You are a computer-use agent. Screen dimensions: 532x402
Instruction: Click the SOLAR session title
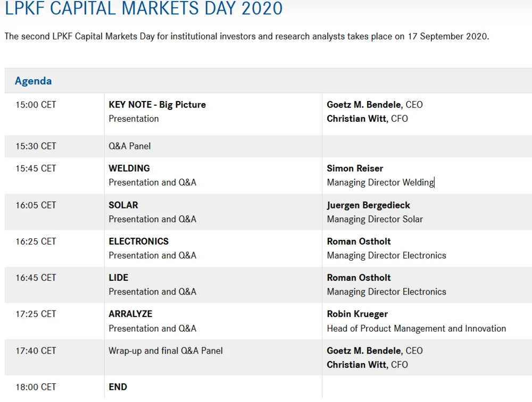click(x=123, y=205)
